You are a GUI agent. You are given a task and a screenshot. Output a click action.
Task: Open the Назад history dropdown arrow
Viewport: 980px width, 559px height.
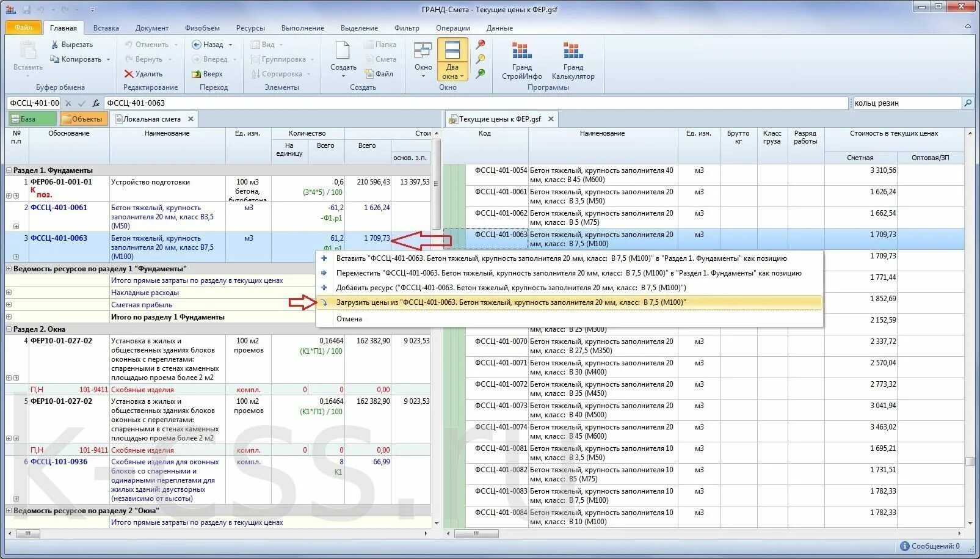[x=230, y=45]
